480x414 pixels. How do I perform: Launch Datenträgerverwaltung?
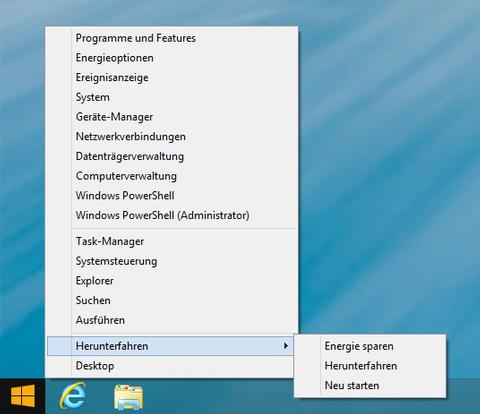[171, 156]
